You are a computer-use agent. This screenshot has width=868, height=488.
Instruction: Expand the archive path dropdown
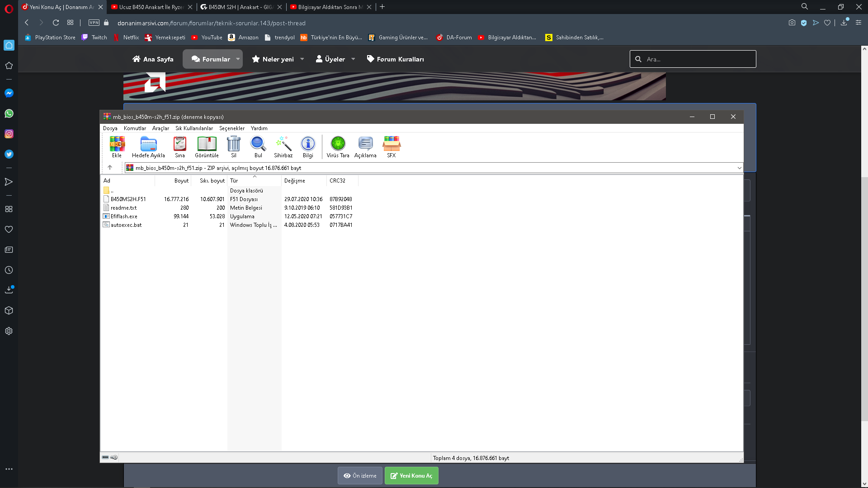[x=739, y=168]
